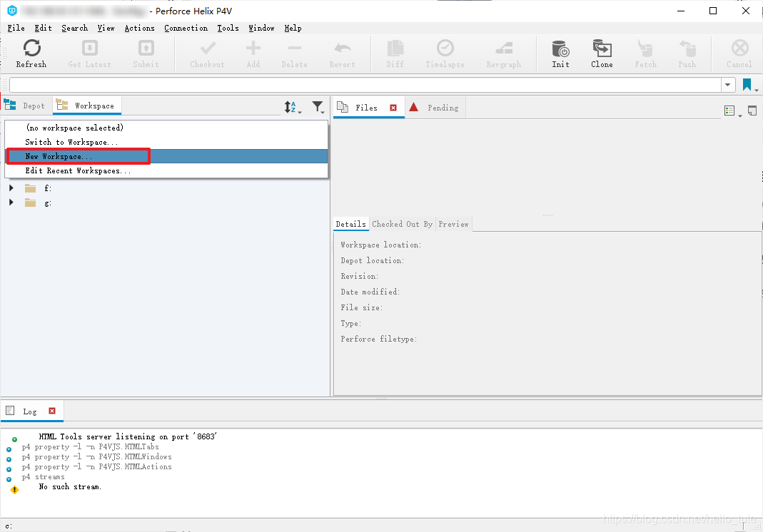Click the Push toolbar icon
The image size is (763, 532).
point(687,48)
